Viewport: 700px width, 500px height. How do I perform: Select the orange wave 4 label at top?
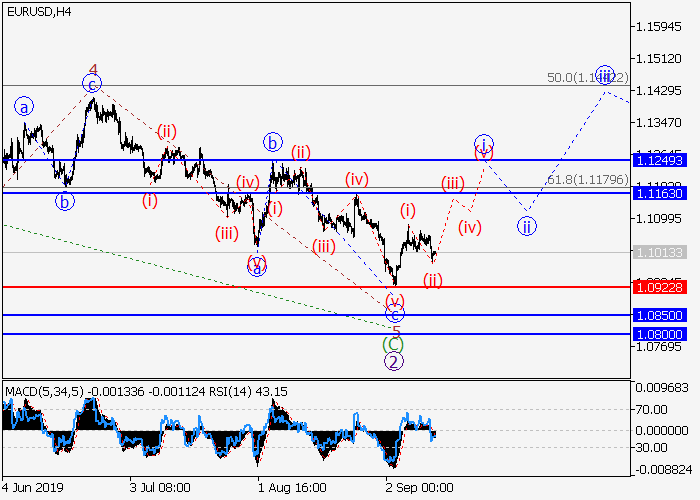(93, 70)
